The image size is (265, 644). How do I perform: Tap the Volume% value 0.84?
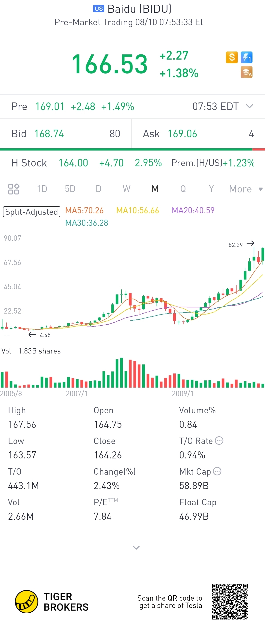188,425
